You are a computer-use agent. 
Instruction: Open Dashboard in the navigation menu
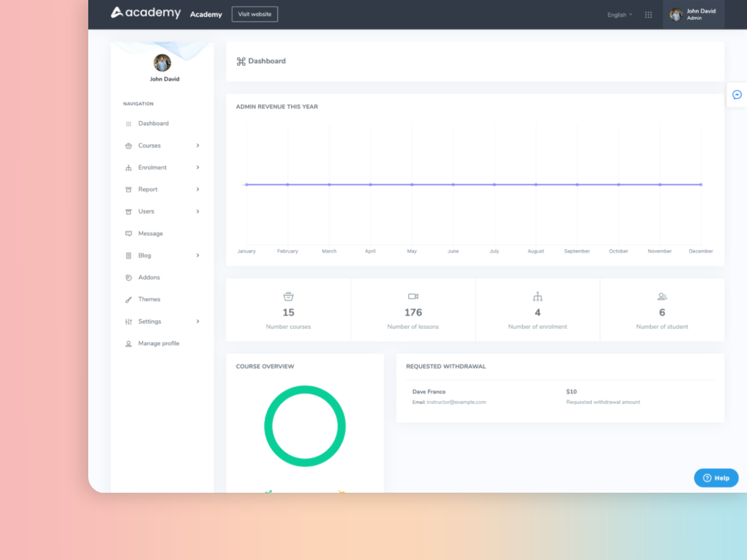153,124
